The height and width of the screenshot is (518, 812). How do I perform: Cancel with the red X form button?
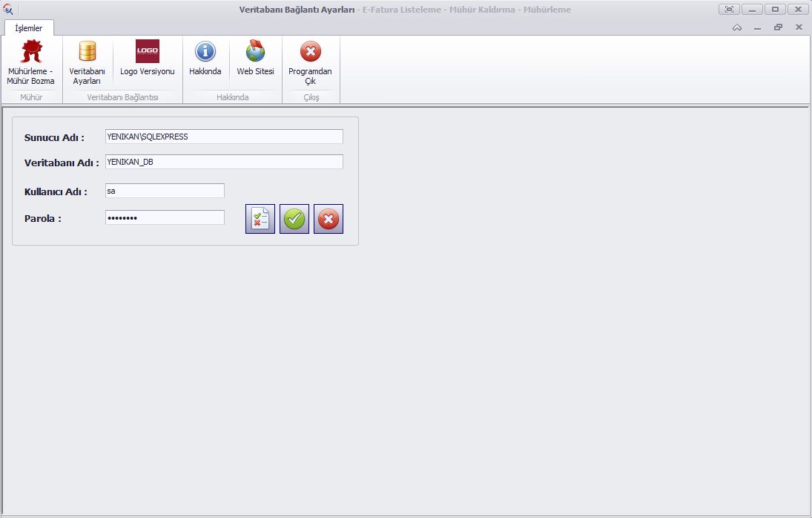click(x=329, y=219)
